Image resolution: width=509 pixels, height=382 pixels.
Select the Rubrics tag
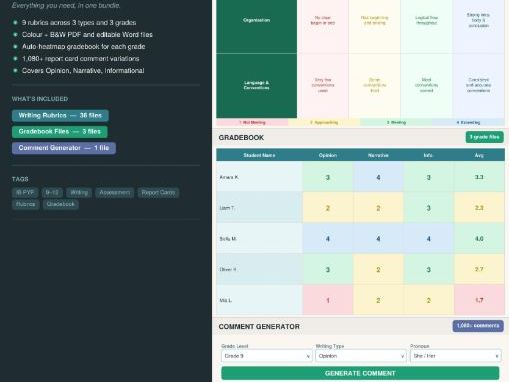[26, 204]
